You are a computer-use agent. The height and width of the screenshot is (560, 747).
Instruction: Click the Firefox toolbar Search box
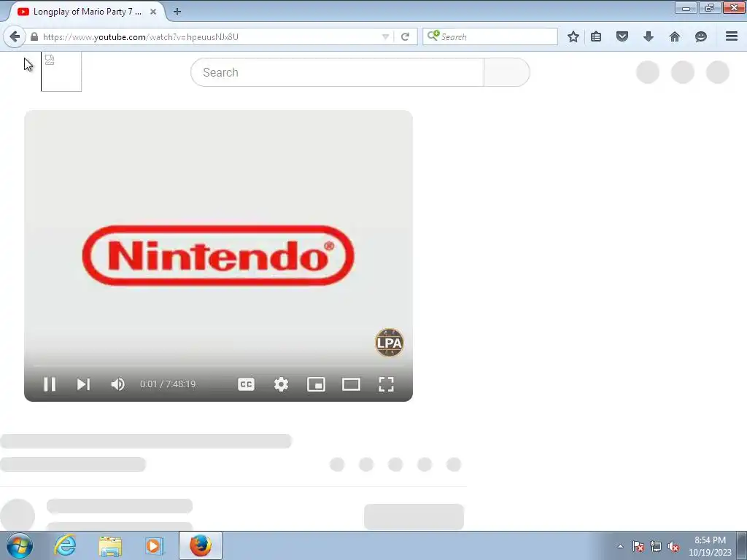pyautogui.click(x=490, y=36)
